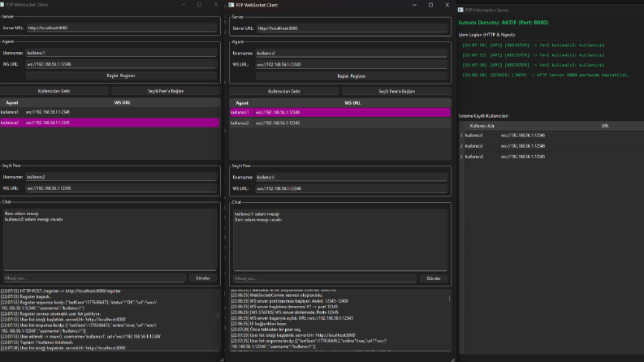Click the WS URL column header in kullanici2 client table
The image size is (644, 362).
(352, 103)
